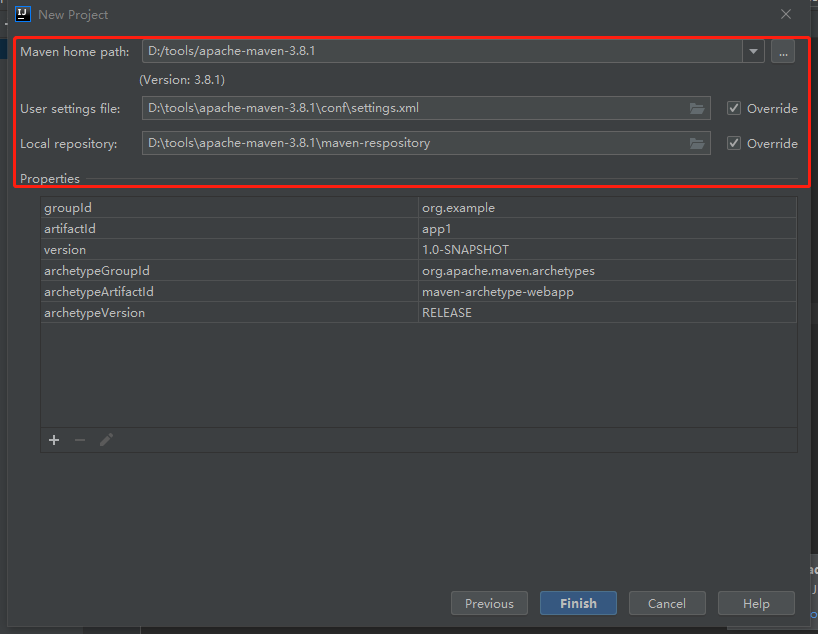Click the Previous button
This screenshot has width=818, height=634.
click(489, 603)
